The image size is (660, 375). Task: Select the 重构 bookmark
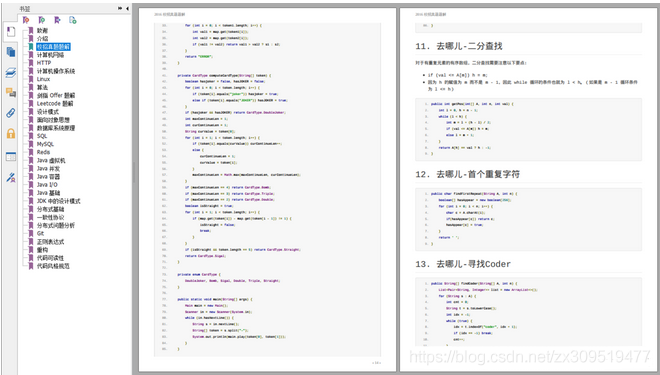tap(42, 250)
